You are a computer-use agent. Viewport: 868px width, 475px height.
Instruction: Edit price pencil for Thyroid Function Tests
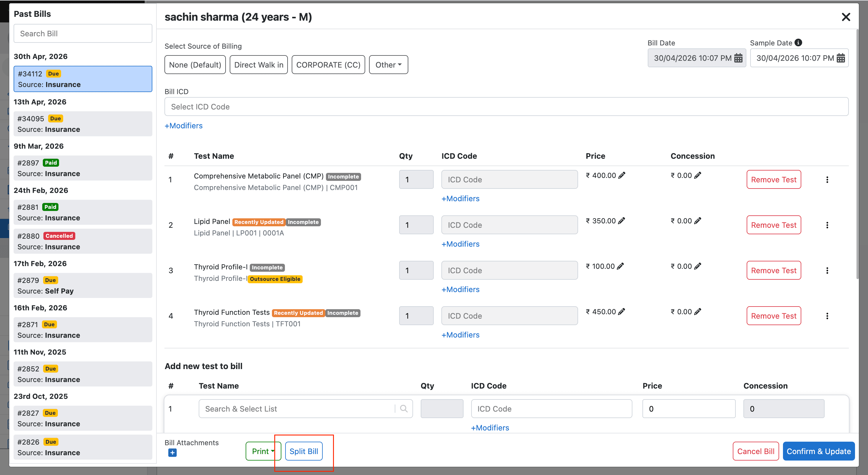coord(622,311)
